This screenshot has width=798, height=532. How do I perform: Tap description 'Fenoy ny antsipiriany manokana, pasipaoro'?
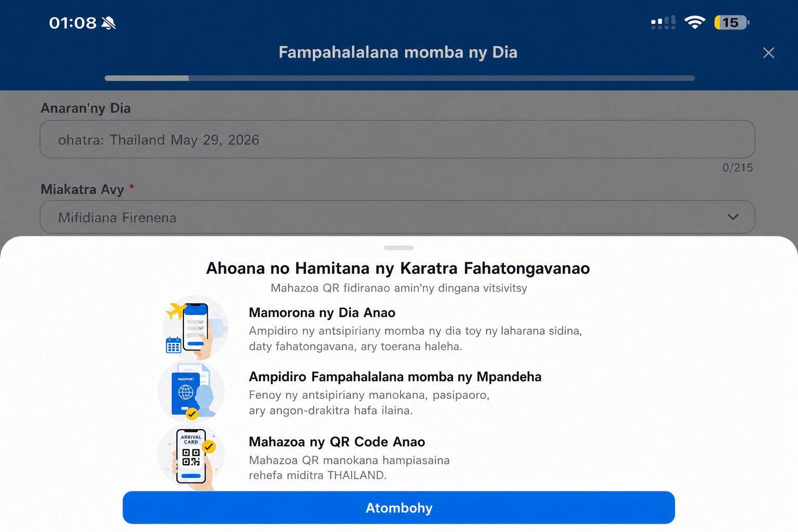pyautogui.click(x=369, y=395)
